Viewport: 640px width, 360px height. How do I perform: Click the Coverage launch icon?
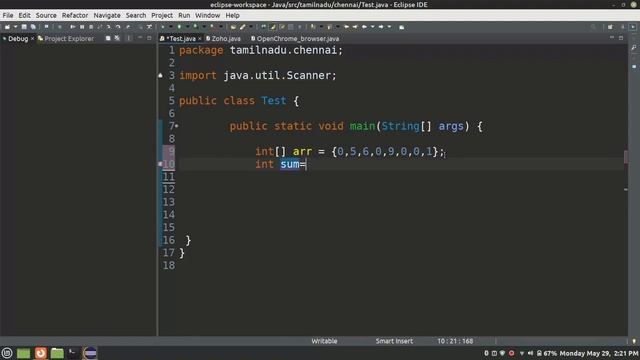tap(196, 27)
